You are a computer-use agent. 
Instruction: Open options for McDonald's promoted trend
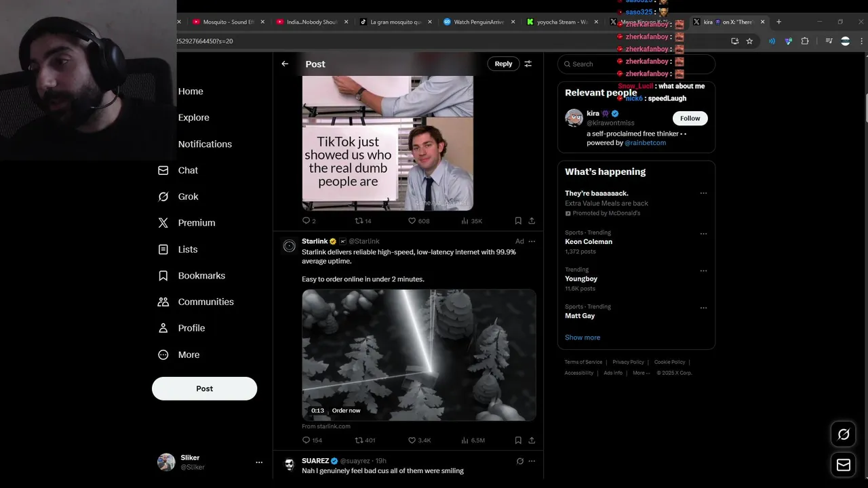(x=703, y=193)
